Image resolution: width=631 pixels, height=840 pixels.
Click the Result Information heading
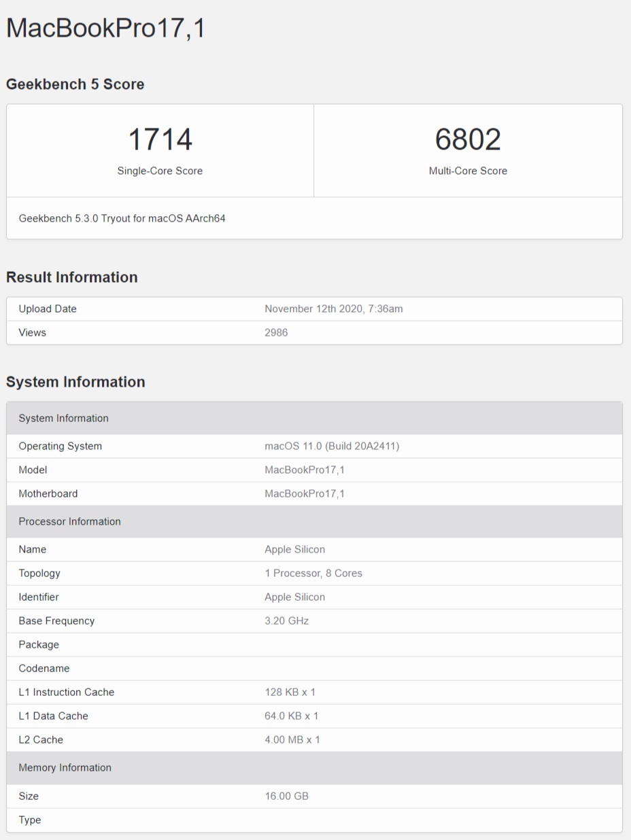tap(72, 277)
